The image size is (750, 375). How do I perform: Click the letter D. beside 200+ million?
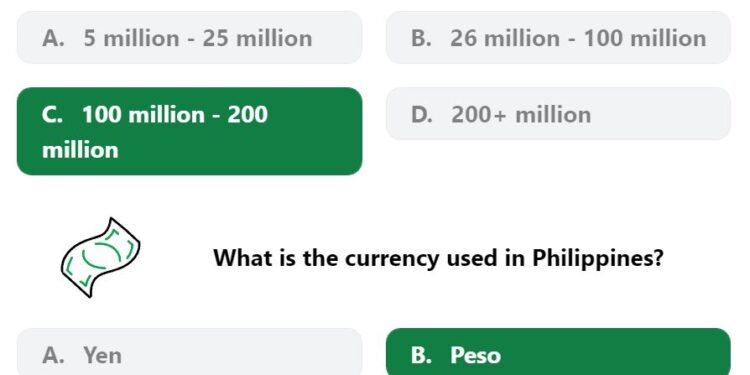pyautogui.click(x=422, y=115)
